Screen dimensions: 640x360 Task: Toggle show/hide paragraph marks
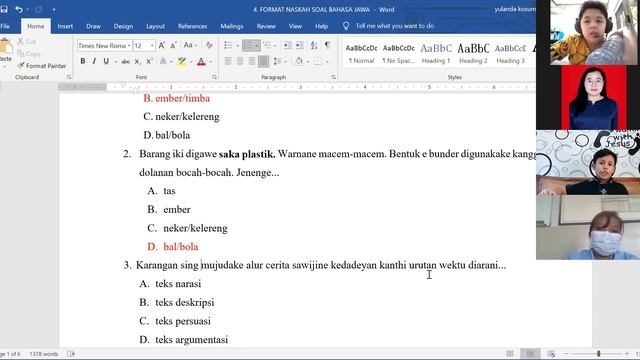point(327,45)
